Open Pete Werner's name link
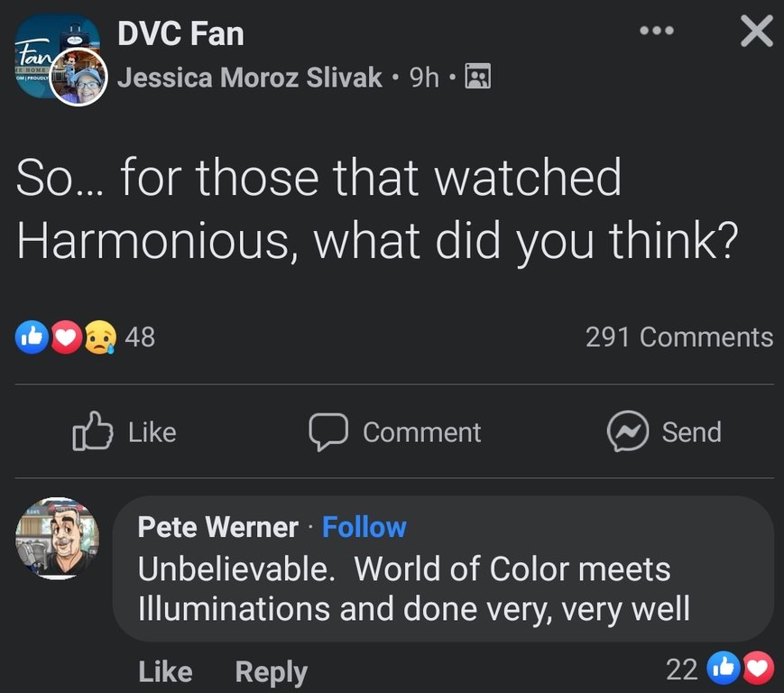Viewport: 784px width, 693px height. (217, 527)
